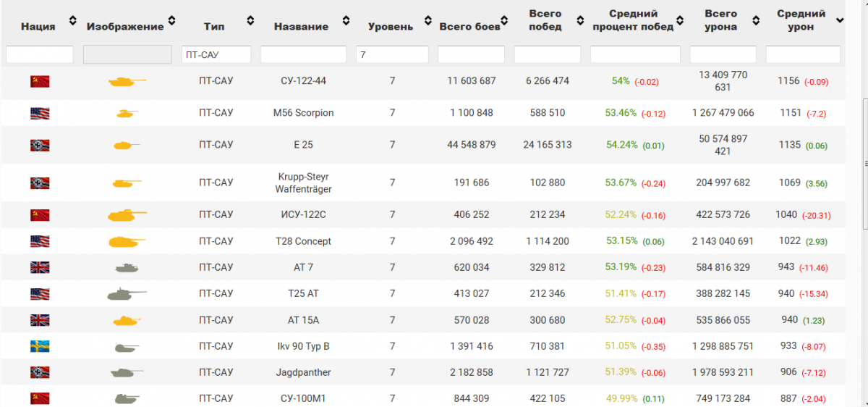The image size is (868, 407).
Task: Sort by Средний процент побед arrows
Action: tap(680, 20)
